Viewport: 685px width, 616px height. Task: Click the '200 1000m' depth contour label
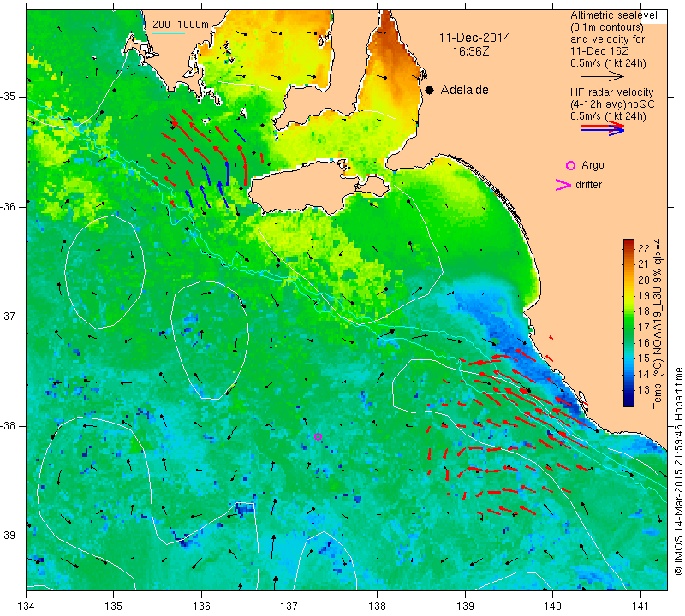pos(181,25)
